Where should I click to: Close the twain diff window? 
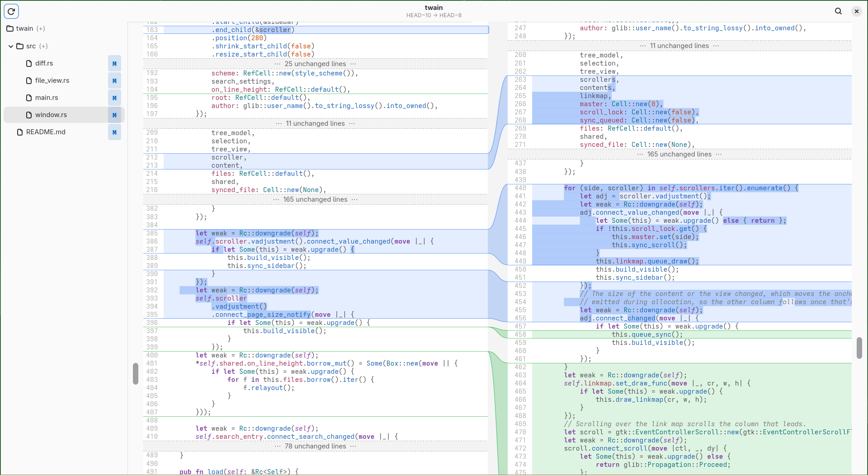click(857, 11)
